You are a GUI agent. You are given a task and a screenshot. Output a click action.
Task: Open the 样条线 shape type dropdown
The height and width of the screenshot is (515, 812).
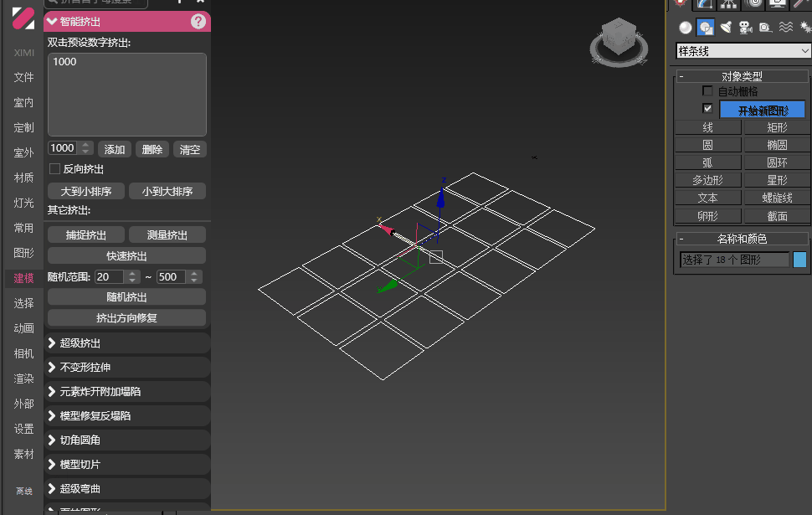743,51
